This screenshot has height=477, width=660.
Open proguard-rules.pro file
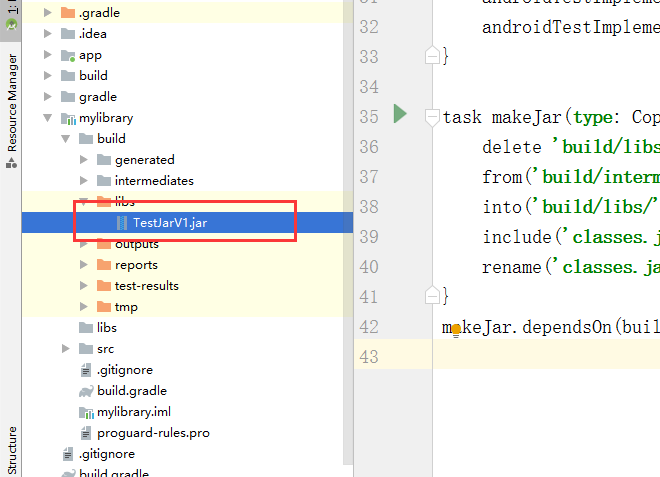(153, 433)
